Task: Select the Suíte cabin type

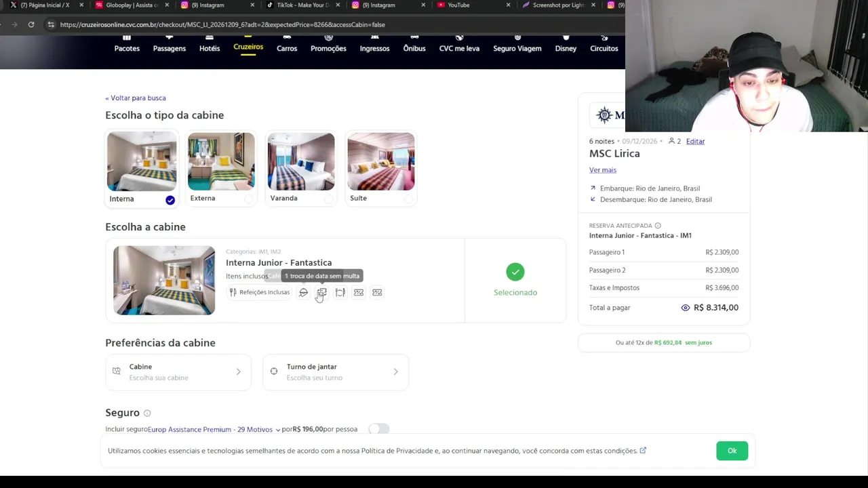Action: coord(381,168)
